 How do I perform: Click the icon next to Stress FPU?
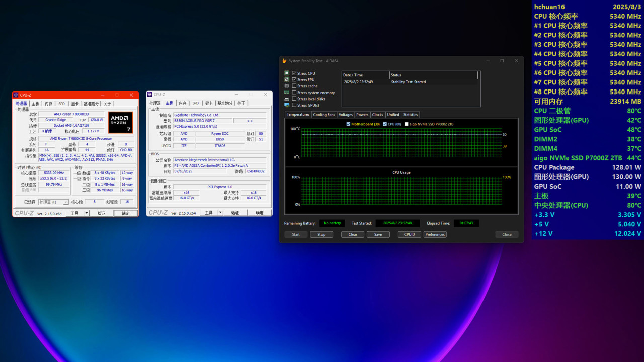tap(287, 79)
